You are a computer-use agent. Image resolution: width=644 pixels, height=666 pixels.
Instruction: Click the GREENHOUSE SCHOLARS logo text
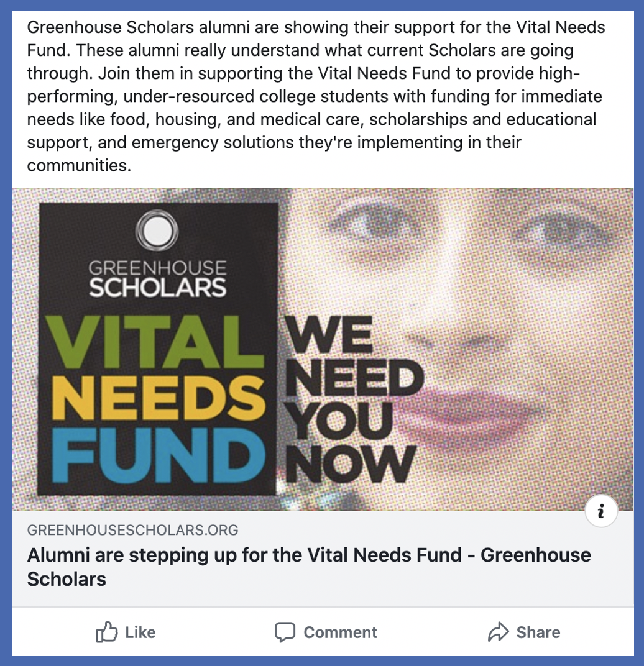(x=157, y=278)
